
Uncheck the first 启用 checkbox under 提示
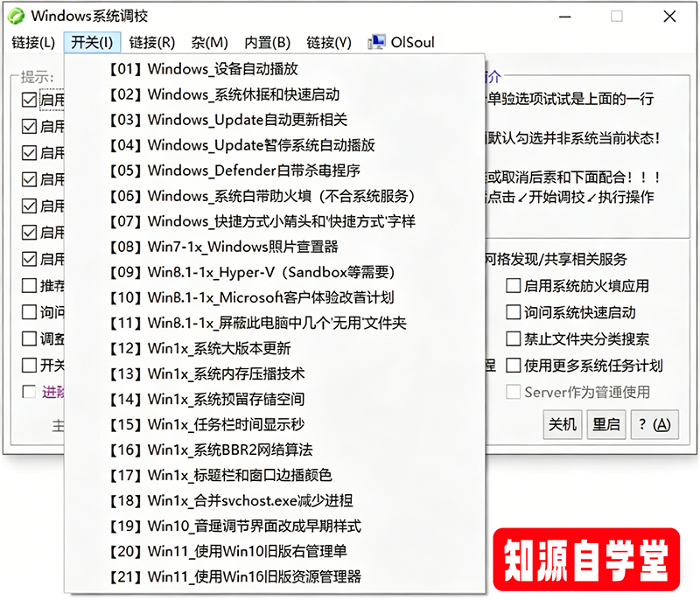[29, 100]
